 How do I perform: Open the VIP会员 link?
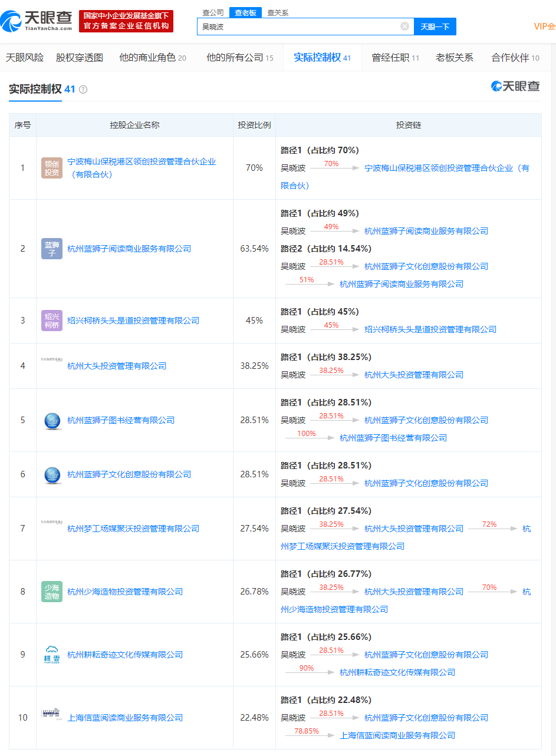545,27
